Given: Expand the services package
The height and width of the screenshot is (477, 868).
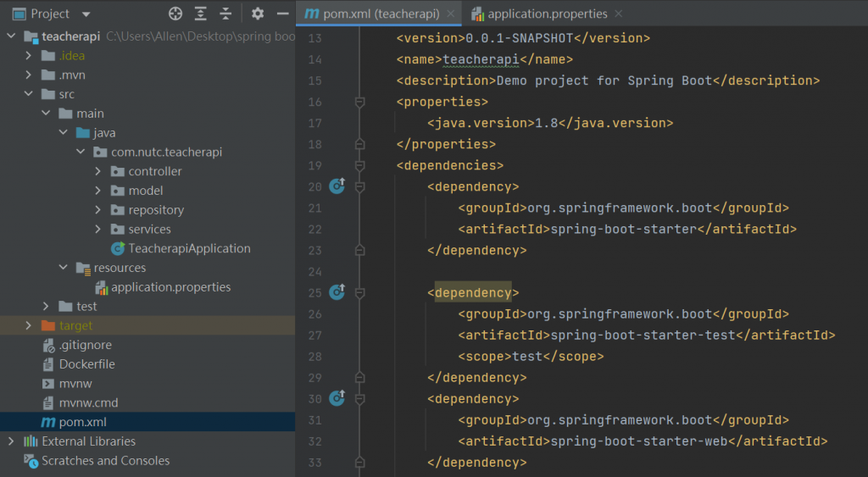Looking at the screenshot, I should point(98,229).
